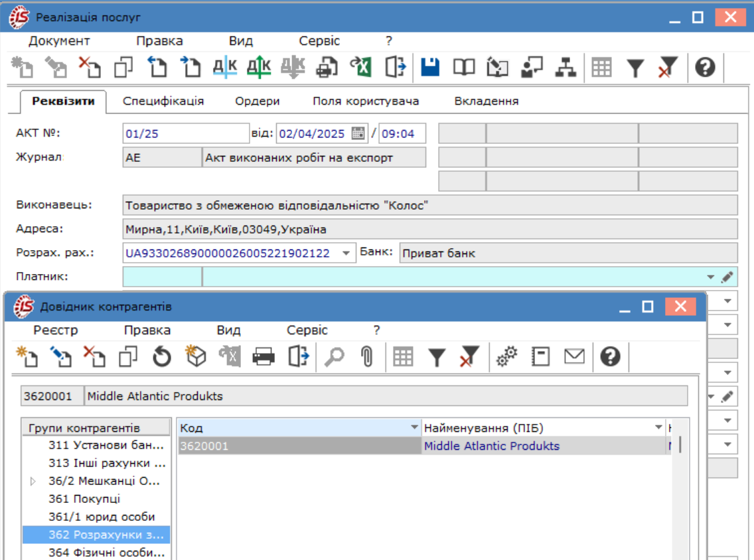The height and width of the screenshot is (560, 754).
Task: Copy the counterparty record in Довідник контрагентів
Action: (x=128, y=357)
